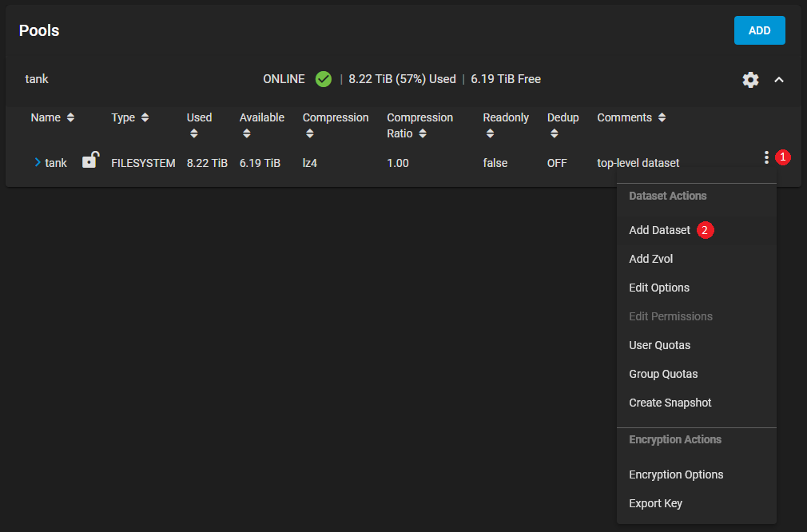The width and height of the screenshot is (807, 532).
Task: Open the three-dot dataset actions menu
Action: tap(766, 158)
